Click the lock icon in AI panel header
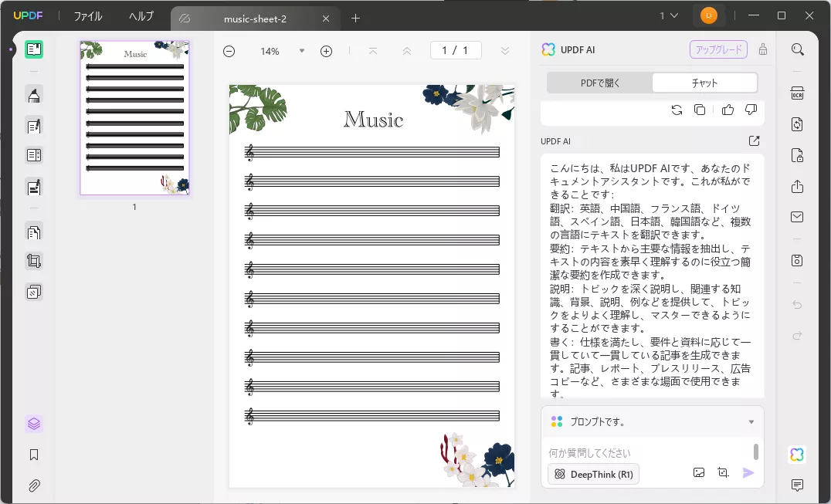This screenshot has width=831, height=504. (x=762, y=49)
